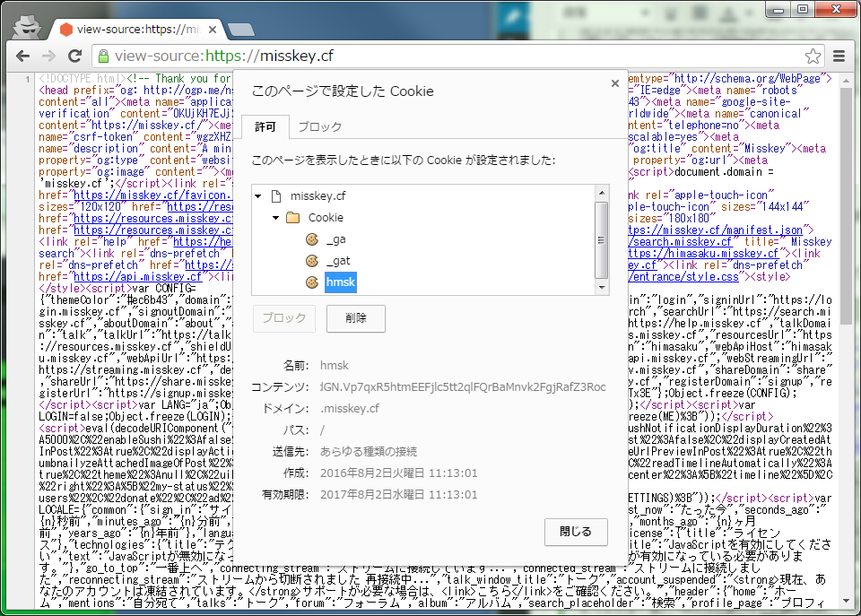Click the address bar URL field
This screenshot has width=861, height=616.
[x=448, y=56]
